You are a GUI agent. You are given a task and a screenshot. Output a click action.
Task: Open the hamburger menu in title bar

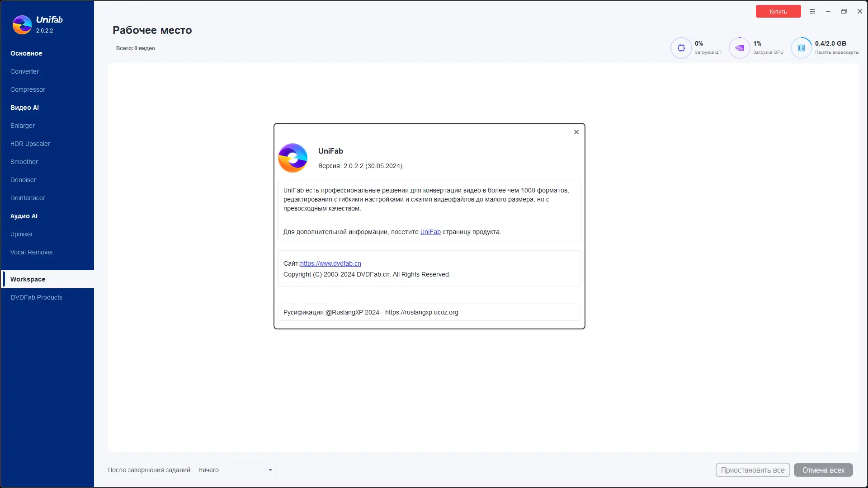pyautogui.click(x=812, y=11)
